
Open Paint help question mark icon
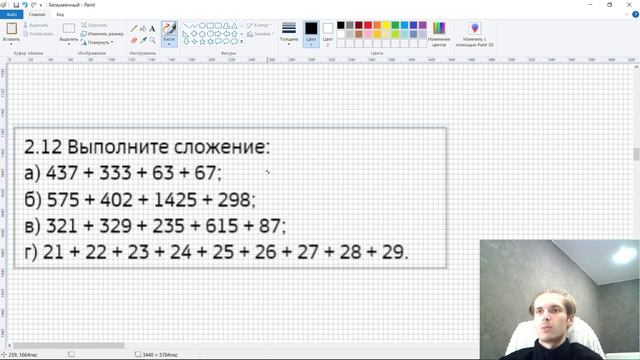(636, 14)
